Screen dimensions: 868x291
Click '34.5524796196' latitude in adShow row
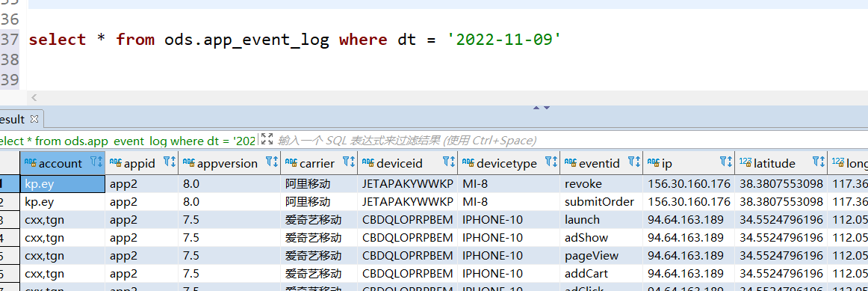(x=781, y=238)
